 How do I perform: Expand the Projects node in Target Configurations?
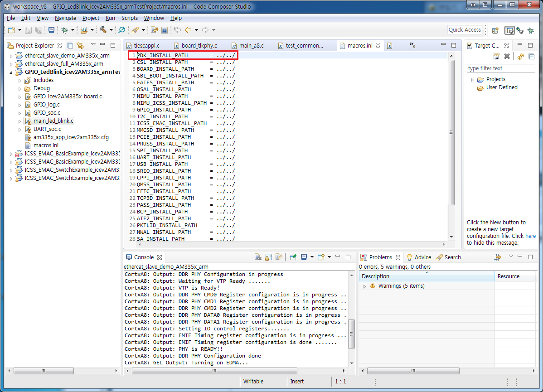[x=472, y=80]
